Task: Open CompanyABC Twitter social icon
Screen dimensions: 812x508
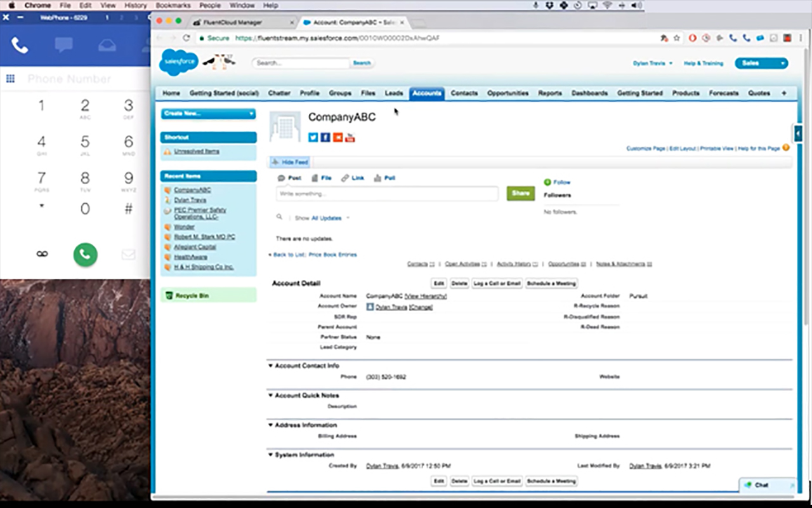Action: [x=313, y=137]
